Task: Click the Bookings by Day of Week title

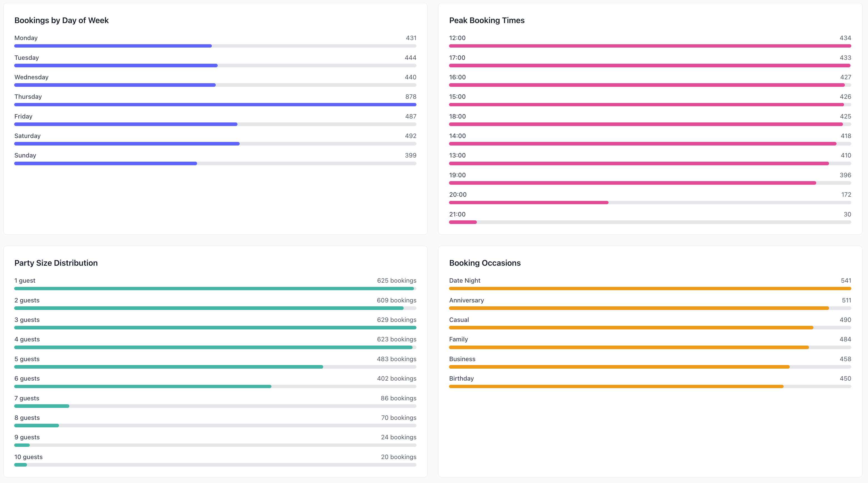Action: tap(61, 20)
